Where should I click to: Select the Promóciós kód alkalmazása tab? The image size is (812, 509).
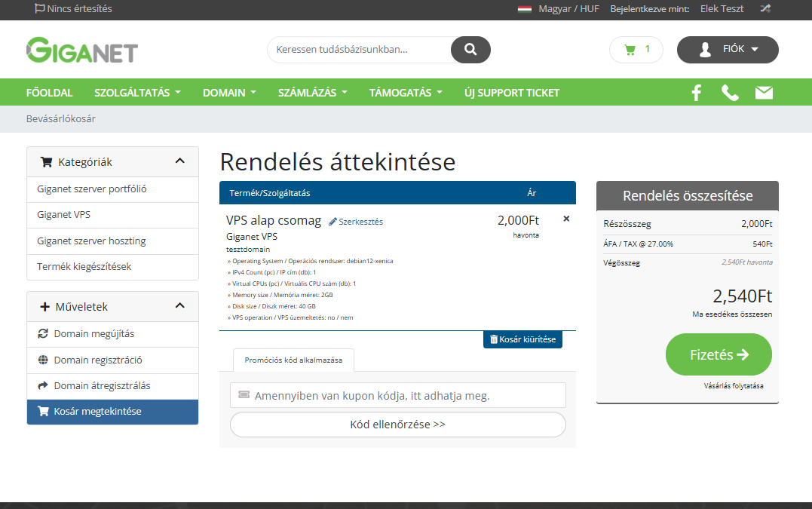pyautogui.click(x=293, y=360)
